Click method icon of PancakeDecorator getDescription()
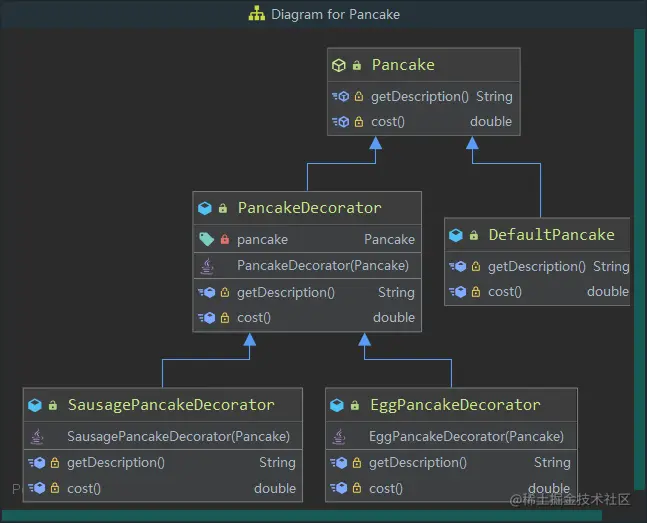Image resolution: width=647 pixels, height=523 pixels. (x=207, y=293)
